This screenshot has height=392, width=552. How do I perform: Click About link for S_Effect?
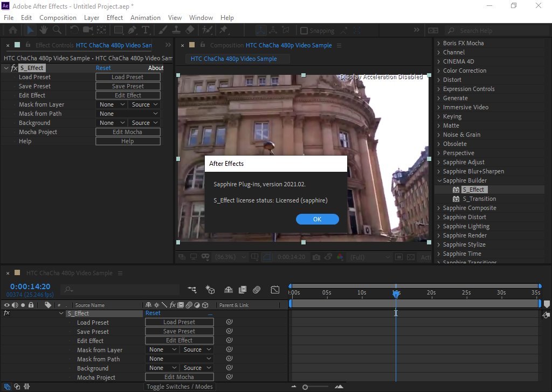[x=156, y=68]
